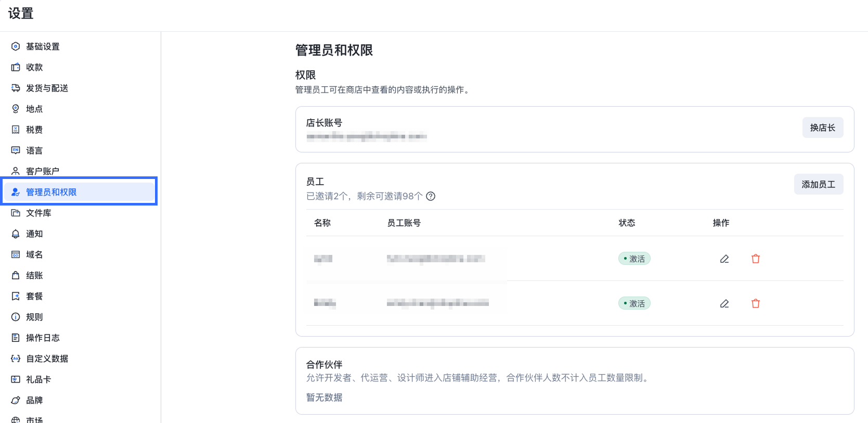Open 文件库 from settings sidebar

click(x=38, y=213)
